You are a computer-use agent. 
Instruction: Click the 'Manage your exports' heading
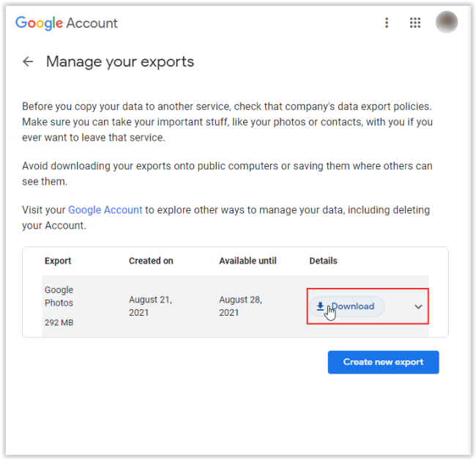[x=120, y=62]
